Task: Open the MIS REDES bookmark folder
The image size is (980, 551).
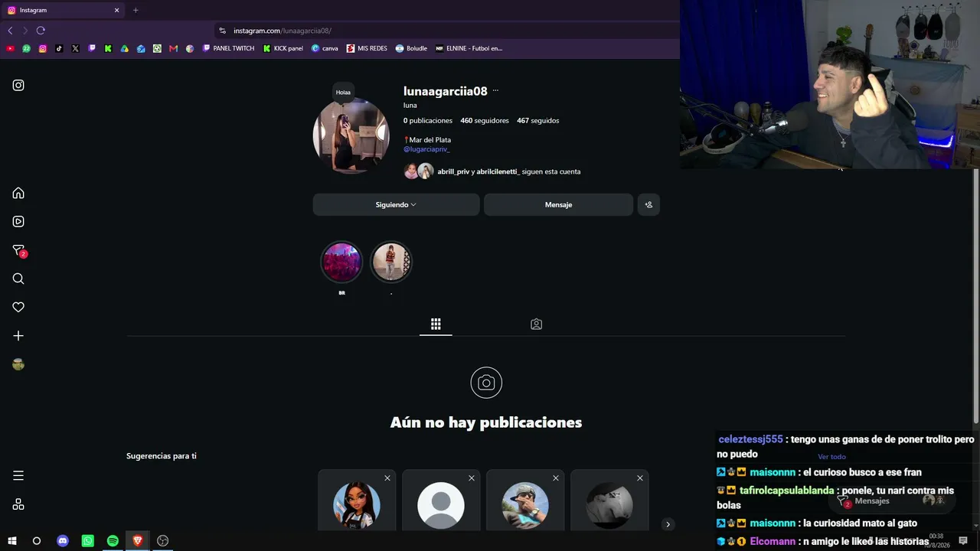Action: pos(366,48)
